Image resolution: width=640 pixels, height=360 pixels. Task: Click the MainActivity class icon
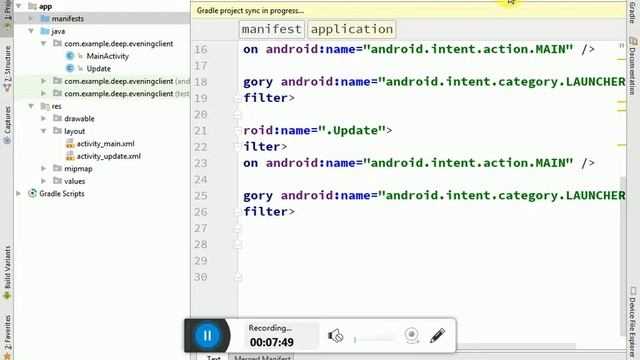click(70, 56)
